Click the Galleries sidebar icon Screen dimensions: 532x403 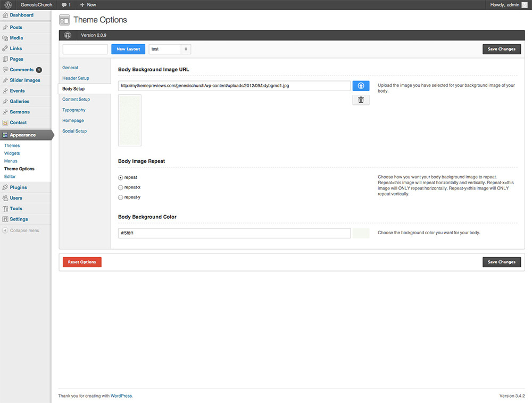pyautogui.click(x=5, y=101)
